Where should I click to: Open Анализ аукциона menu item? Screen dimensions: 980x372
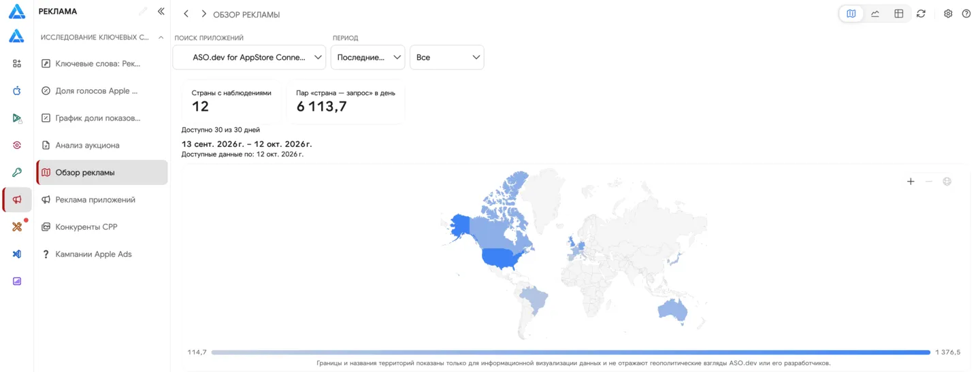[x=102, y=145]
